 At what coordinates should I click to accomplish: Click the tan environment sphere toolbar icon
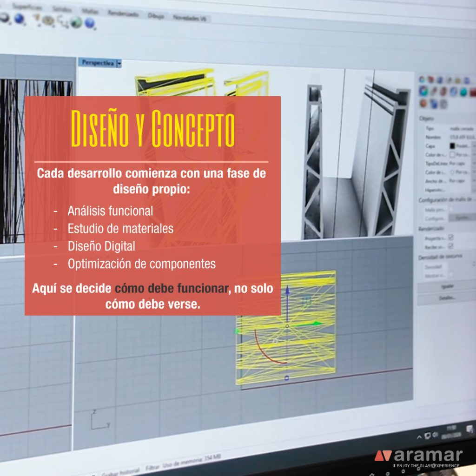48,20
